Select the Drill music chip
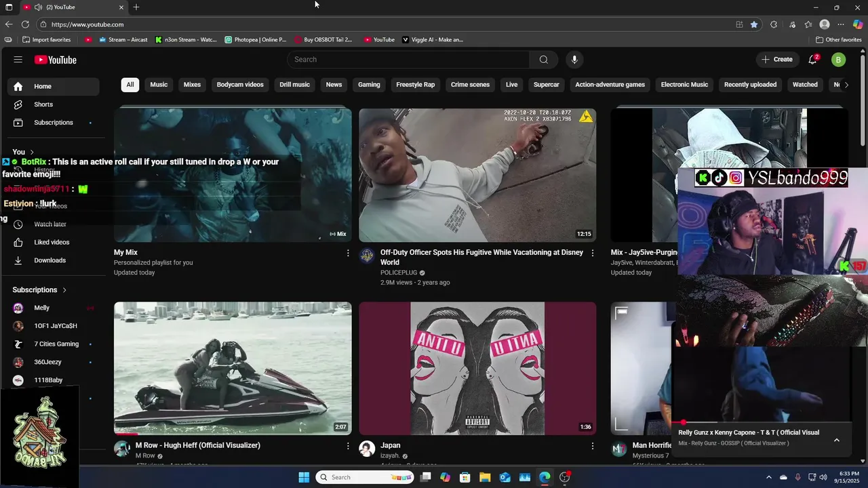Image resolution: width=868 pixels, height=488 pixels. [x=294, y=85]
